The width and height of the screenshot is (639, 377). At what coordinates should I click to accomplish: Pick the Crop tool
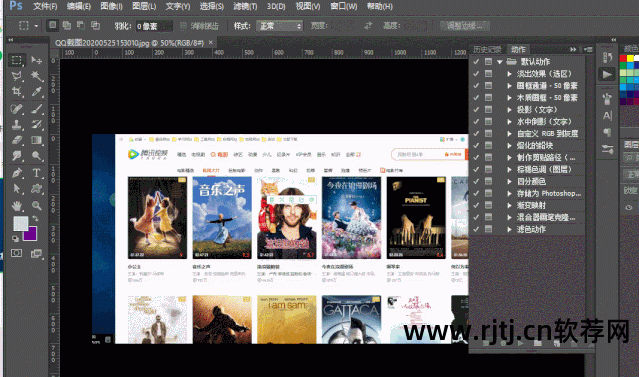[x=17, y=92]
